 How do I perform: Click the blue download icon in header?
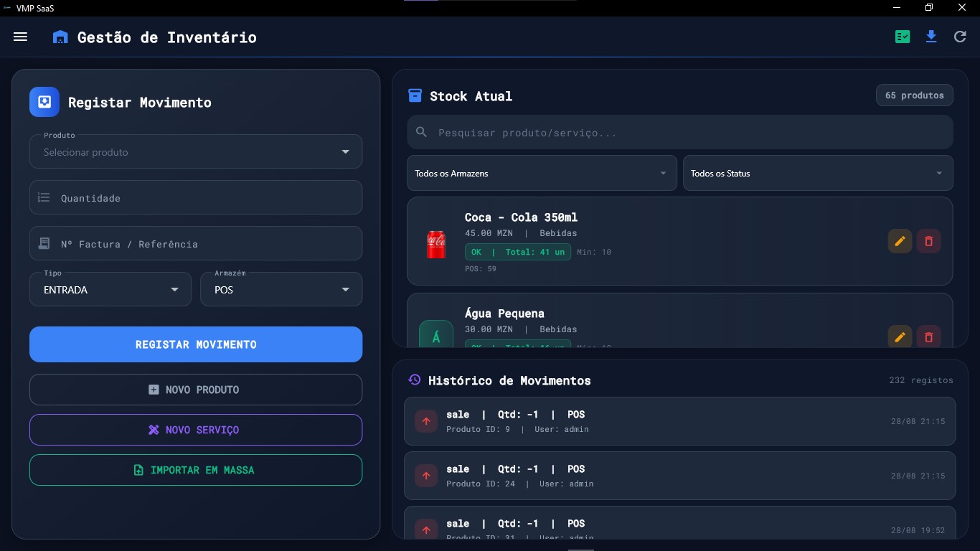pos(931,37)
